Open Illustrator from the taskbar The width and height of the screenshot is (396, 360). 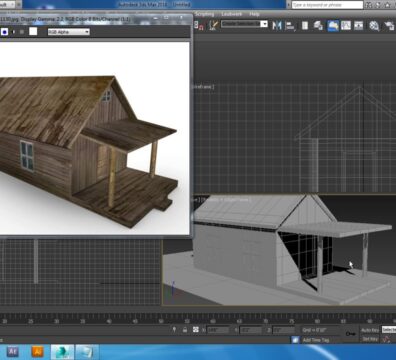coord(37,351)
